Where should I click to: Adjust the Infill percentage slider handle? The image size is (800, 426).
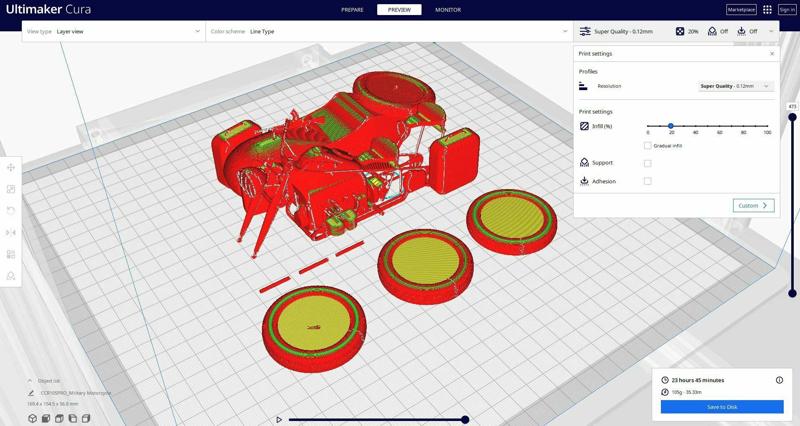pyautogui.click(x=671, y=126)
